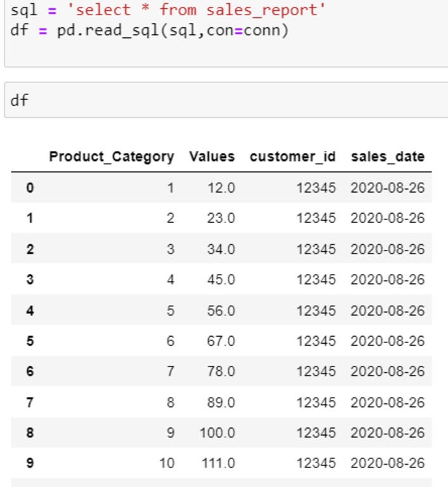Select row index 5 label
Image resolution: width=448 pixels, height=487 pixels.
30,341
